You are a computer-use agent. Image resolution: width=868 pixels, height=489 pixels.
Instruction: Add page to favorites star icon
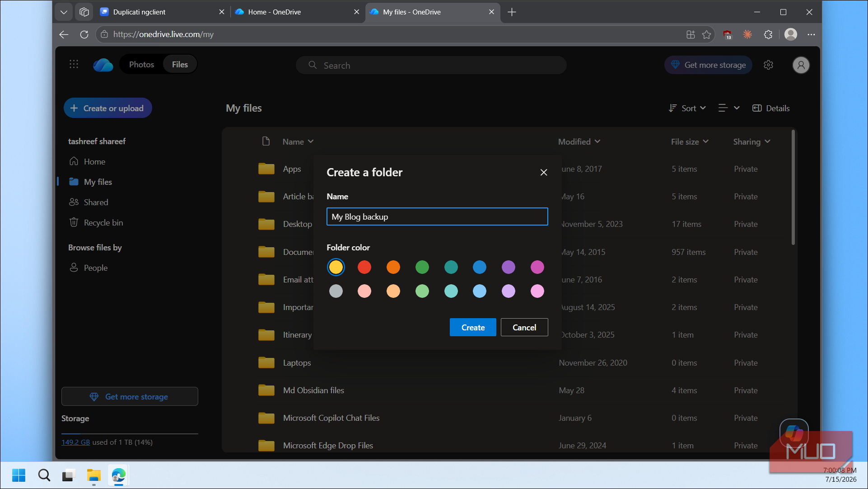coord(706,34)
